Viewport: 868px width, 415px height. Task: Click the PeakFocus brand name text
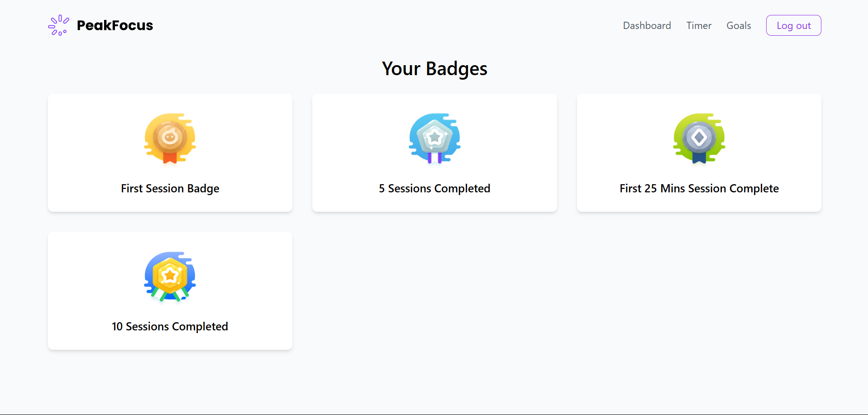point(115,25)
